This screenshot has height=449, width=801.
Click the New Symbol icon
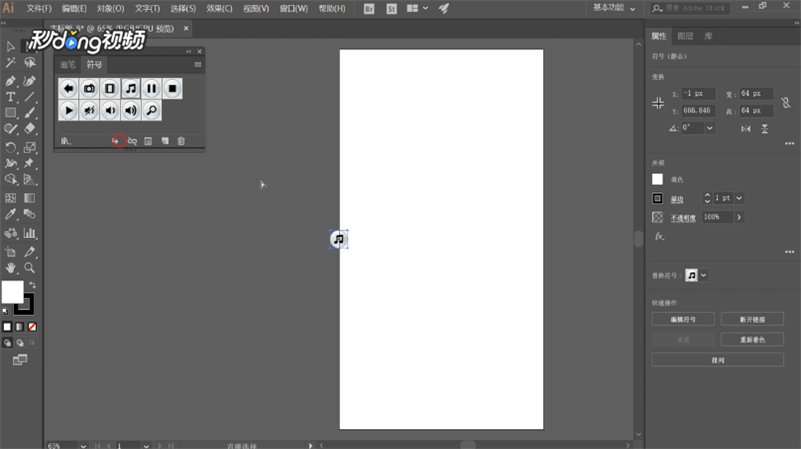(x=165, y=141)
